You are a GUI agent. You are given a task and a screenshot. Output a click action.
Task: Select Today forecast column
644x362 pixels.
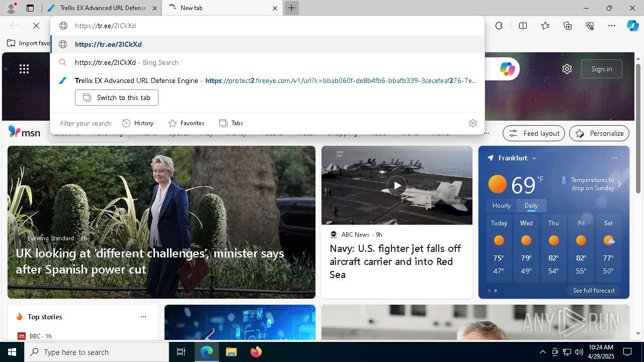499,249
